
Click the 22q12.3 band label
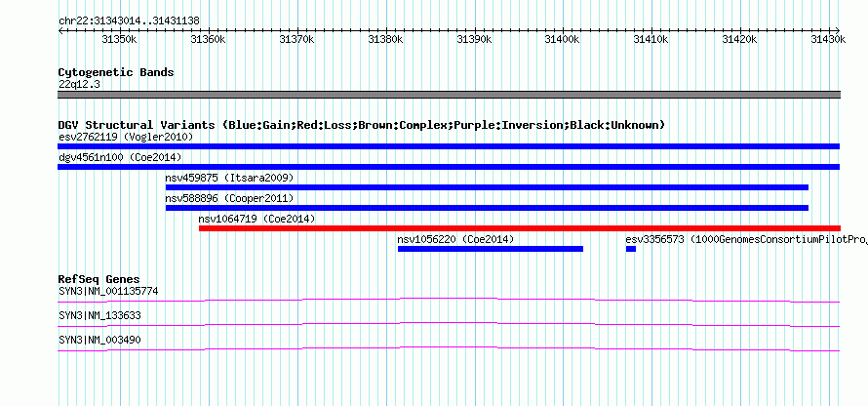pos(80,85)
